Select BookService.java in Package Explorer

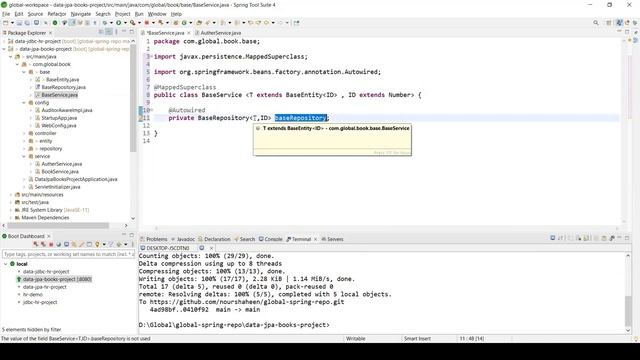(60, 172)
